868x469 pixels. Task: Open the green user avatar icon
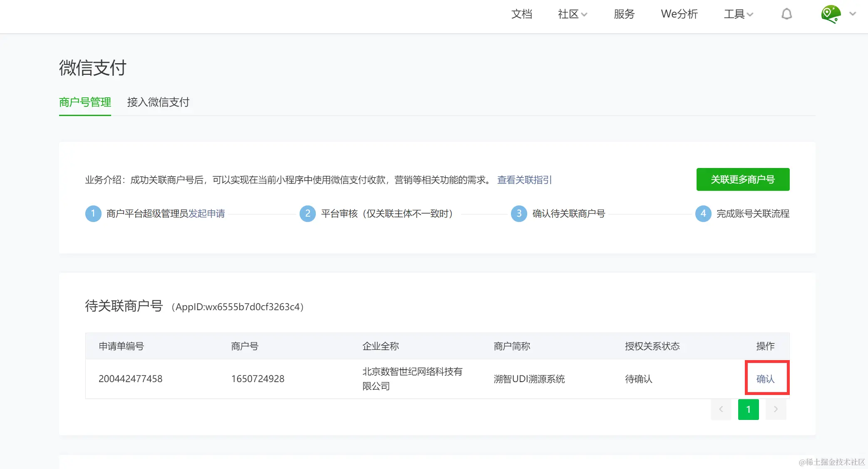coord(831,14)
